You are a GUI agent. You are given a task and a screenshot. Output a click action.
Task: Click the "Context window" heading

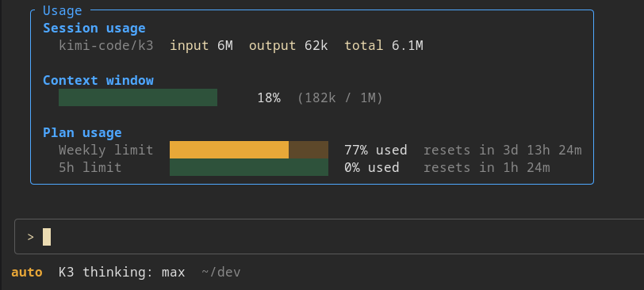(98, 80)
